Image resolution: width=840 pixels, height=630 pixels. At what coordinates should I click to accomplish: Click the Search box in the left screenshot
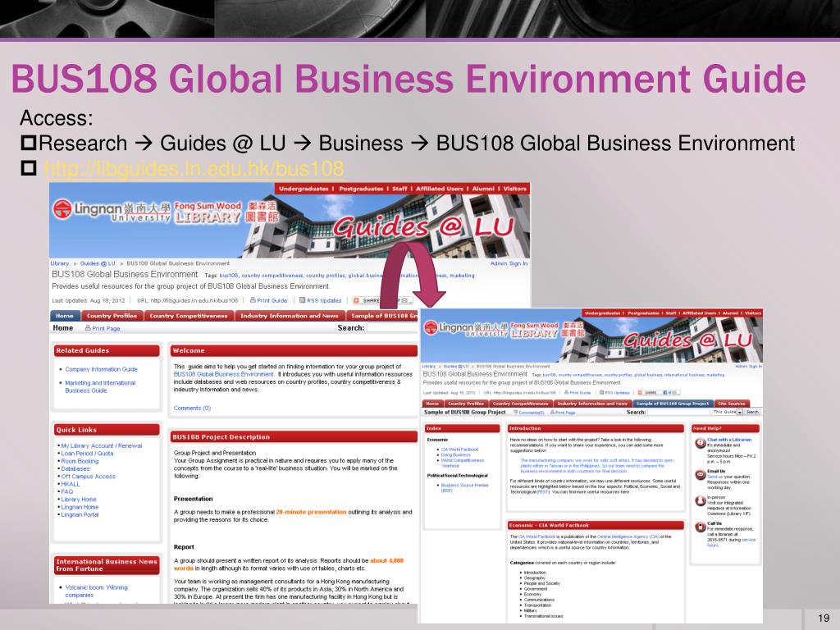click(392, 328)
